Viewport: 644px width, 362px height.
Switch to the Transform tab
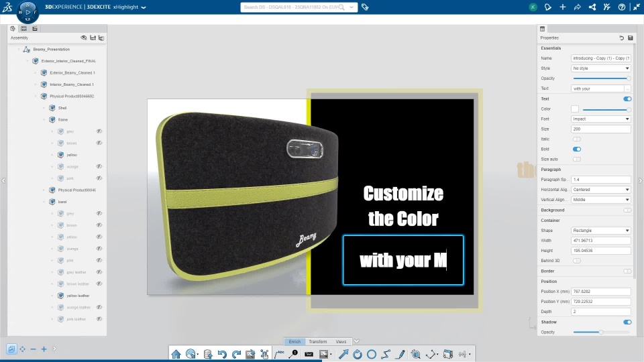(318, 341)
